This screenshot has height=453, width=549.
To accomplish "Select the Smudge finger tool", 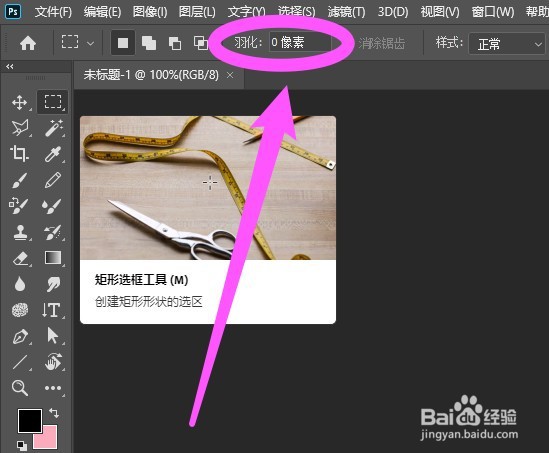I will [x=53, y=284].
